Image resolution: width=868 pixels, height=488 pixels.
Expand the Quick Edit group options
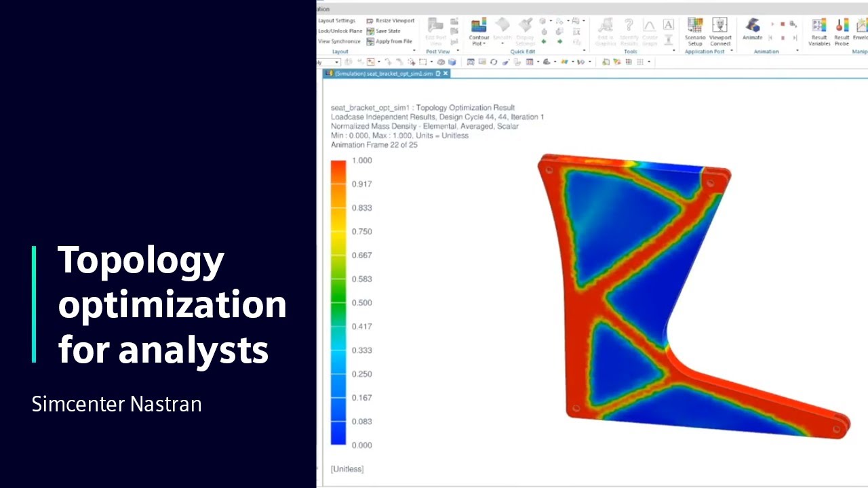click(x=584, y=50)
